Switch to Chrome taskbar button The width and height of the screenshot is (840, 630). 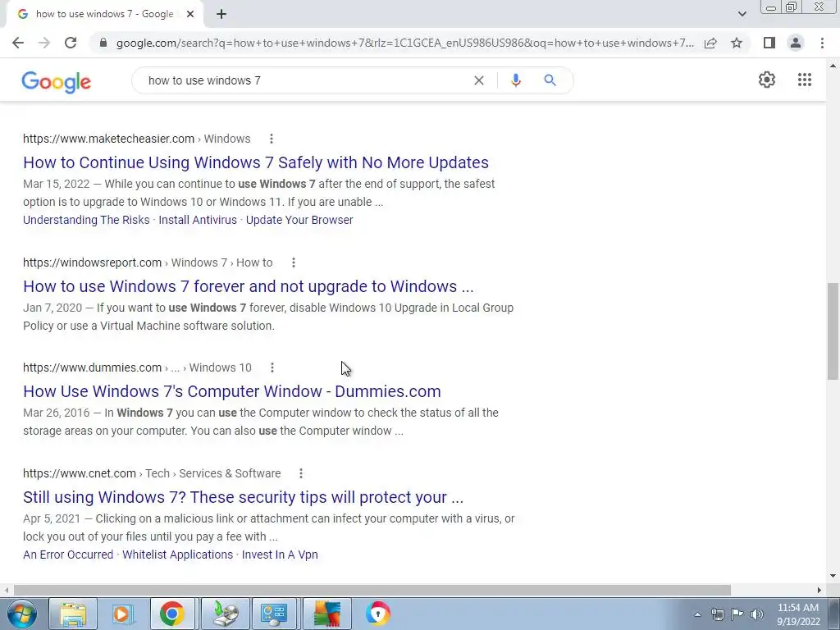172,614
